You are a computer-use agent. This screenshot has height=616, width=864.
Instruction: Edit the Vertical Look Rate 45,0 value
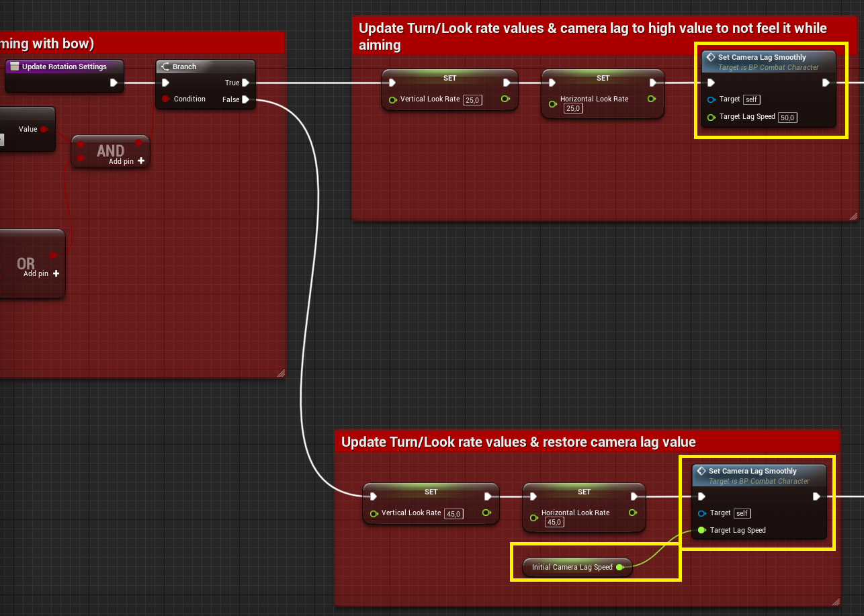coord(453,514)
